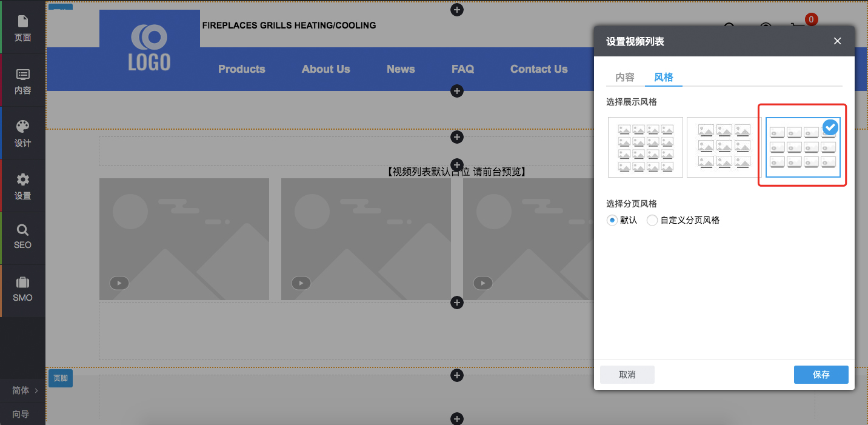
Task: Open the 设置 (Settings) gear panel
Action: [22, 186]
